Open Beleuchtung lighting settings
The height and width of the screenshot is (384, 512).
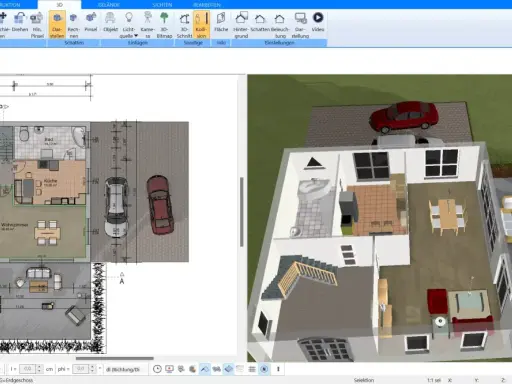point(280,25)
